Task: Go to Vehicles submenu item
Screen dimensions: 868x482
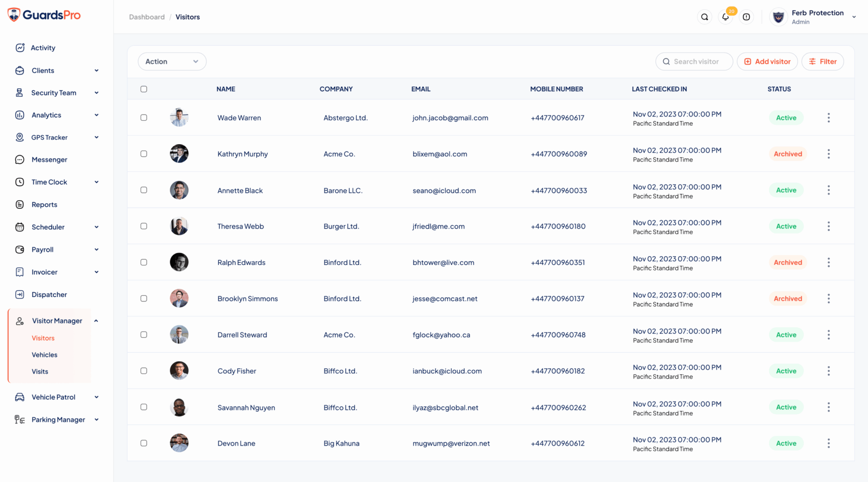Action: coord(45,354)
